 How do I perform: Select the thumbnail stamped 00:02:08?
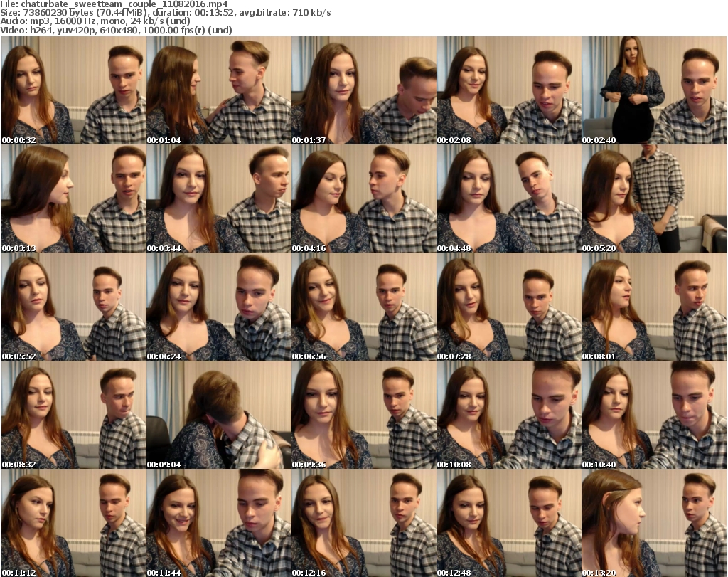(509, 90)
